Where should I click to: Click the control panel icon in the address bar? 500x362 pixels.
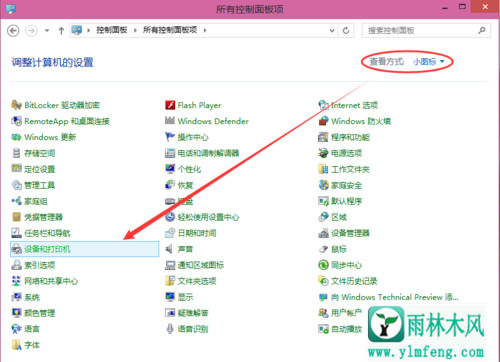click(77, 30)
